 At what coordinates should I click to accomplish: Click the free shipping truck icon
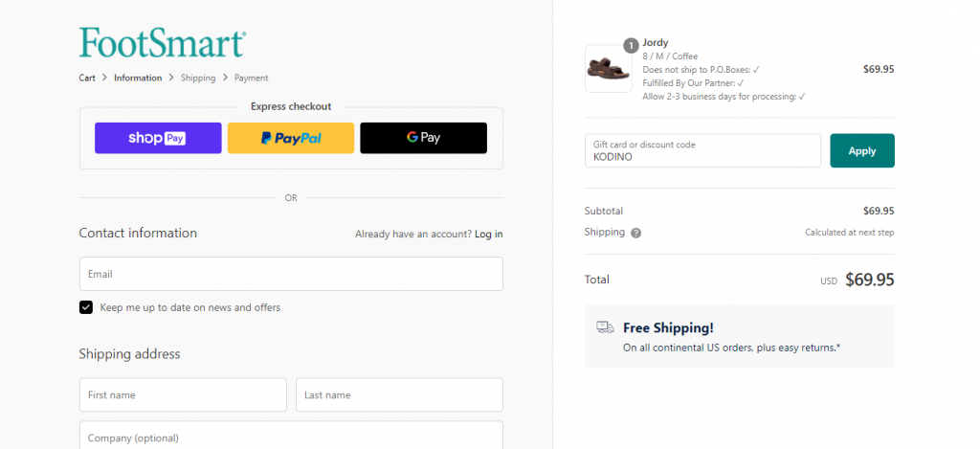tap(605, 327)
